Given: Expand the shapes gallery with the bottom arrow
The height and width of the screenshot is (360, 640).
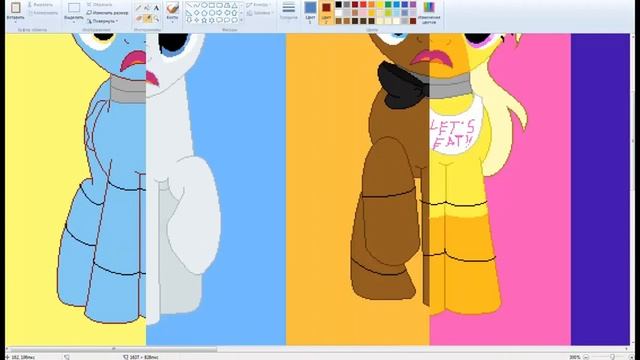Looking at the screenshot, I should [241, 20].
